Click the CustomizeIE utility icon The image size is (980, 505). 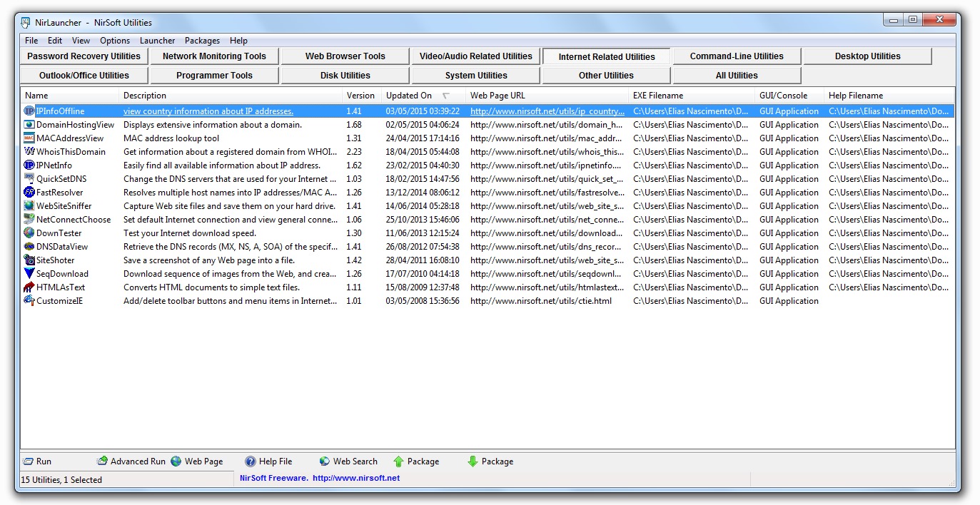pyautogui.click(x=29, y=301)
